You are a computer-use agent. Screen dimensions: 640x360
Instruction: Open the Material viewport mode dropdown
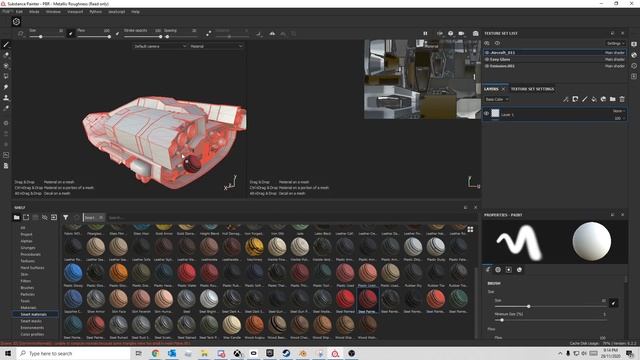pos(216,46)
